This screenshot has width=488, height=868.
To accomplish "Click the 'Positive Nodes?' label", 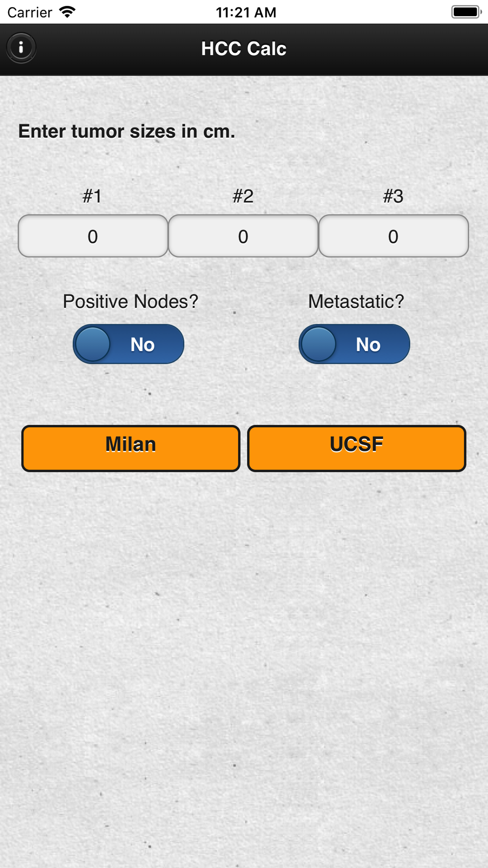I will 130,302.
